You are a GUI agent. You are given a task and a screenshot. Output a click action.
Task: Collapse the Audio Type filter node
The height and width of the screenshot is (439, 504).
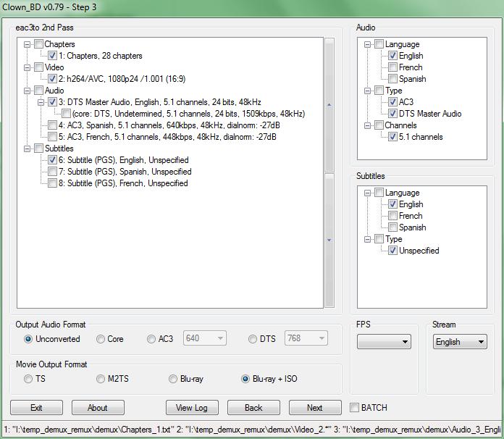[x=368, y=91]
